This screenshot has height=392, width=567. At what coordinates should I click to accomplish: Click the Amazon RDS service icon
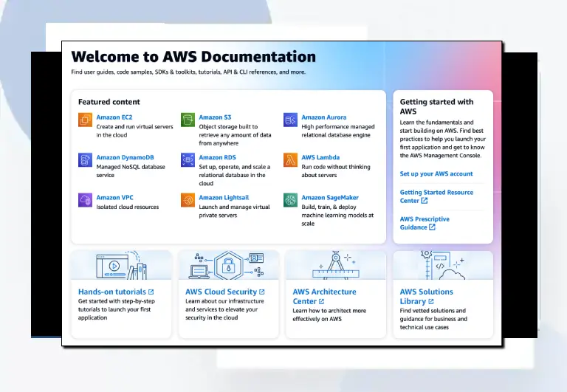(x=188, y=160)
